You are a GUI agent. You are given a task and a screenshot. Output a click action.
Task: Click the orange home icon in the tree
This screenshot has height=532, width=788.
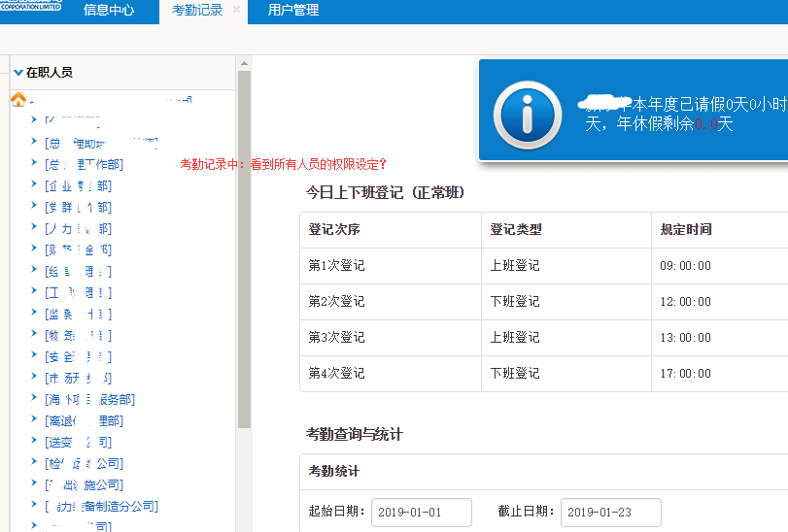17,99
